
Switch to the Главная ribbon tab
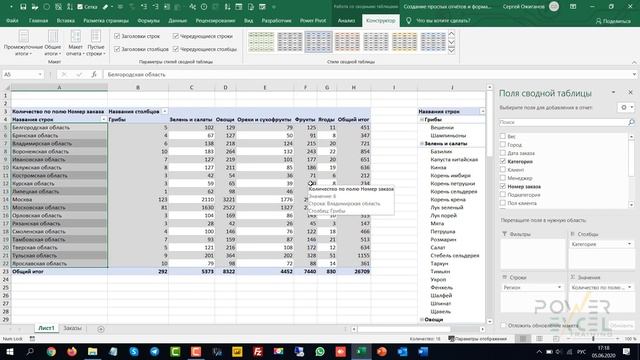(x=38, y=20)
